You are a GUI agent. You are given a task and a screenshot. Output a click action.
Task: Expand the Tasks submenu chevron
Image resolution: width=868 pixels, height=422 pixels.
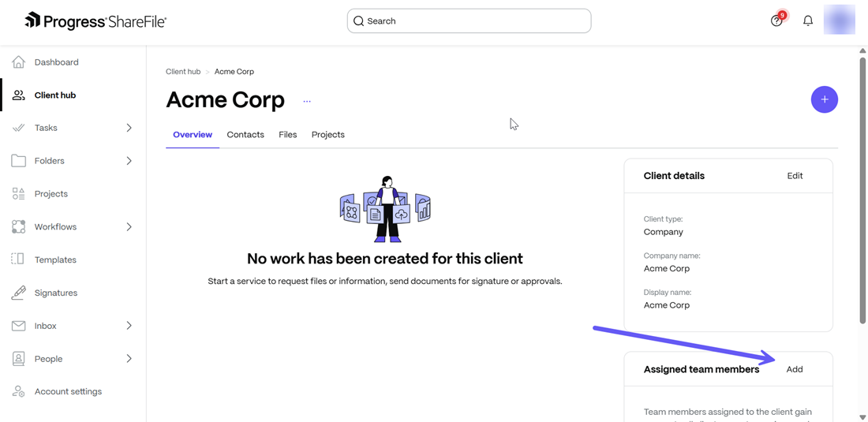(129, 128)
